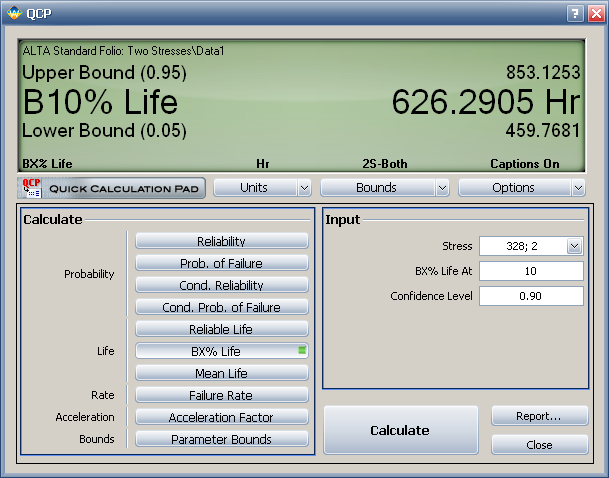Expand the Options dropdown
The width and height of the screenshot is (609, 478).
coord(521,188)
